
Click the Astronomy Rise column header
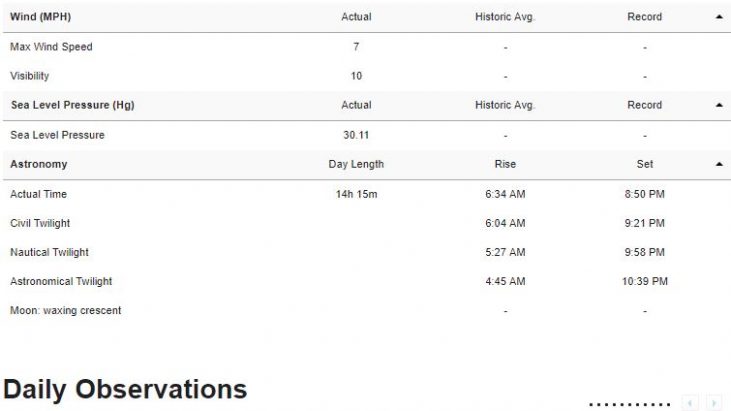click(505, 164)
